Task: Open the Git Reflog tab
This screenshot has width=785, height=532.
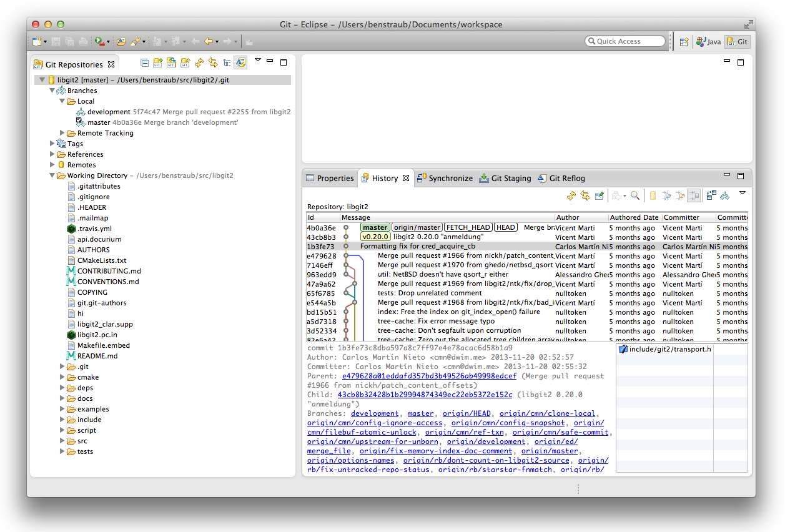Action: 561,179
